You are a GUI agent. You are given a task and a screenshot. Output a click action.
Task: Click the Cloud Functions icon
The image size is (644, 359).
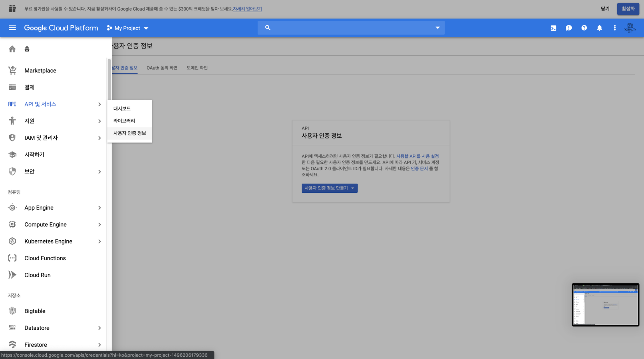(x=12, y=258)
